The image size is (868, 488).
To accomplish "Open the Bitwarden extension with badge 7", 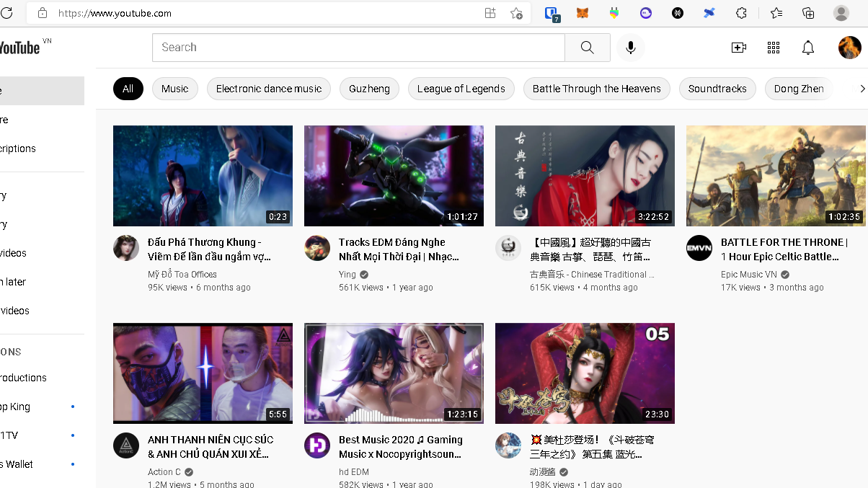I will tap(552, 13).
